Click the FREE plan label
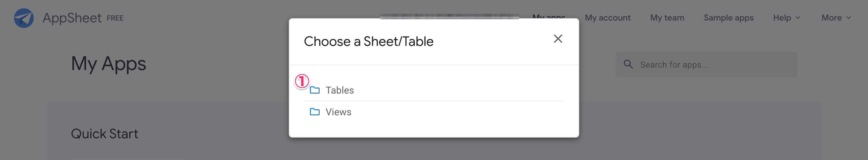 click(x=115, y=18)
